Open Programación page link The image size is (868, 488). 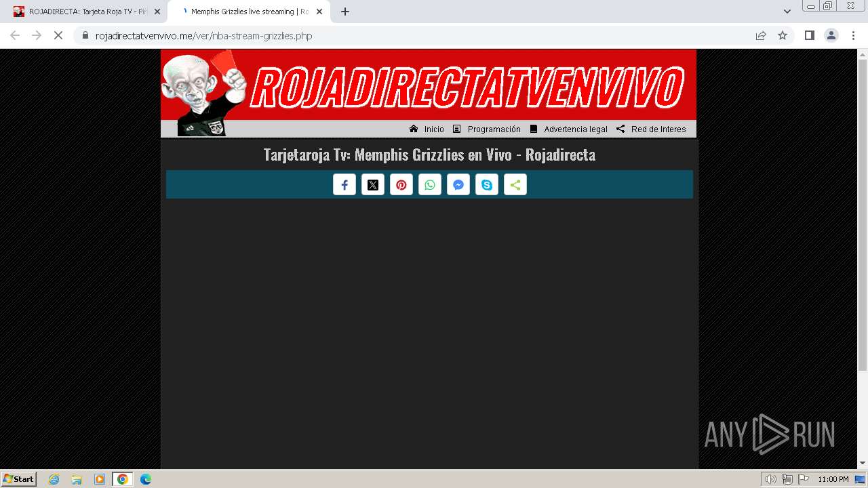click(x=487, y=129)
